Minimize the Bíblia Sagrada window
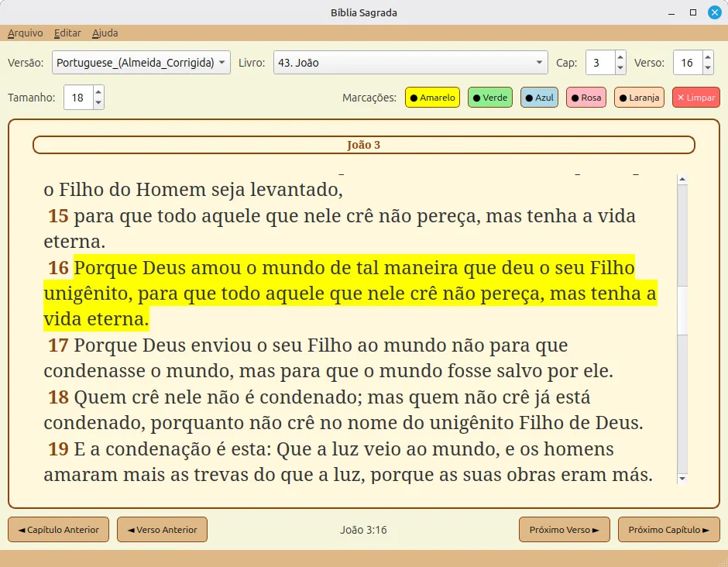 pos(671,12)
